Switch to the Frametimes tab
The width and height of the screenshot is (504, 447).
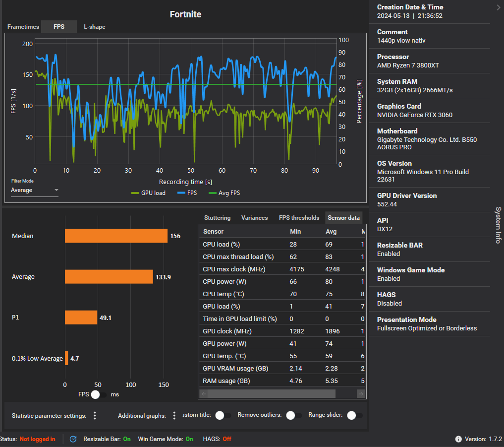[x=23, y=27]
